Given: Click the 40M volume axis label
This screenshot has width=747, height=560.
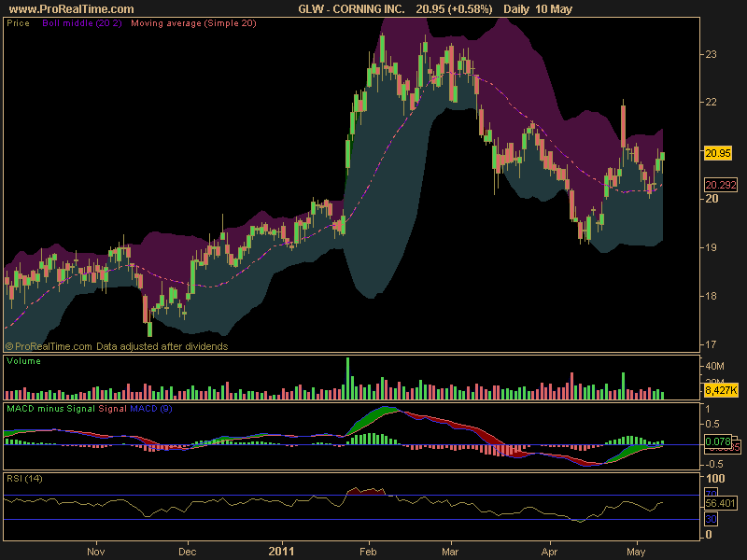Looking at the screenshot, I should 714,366.
